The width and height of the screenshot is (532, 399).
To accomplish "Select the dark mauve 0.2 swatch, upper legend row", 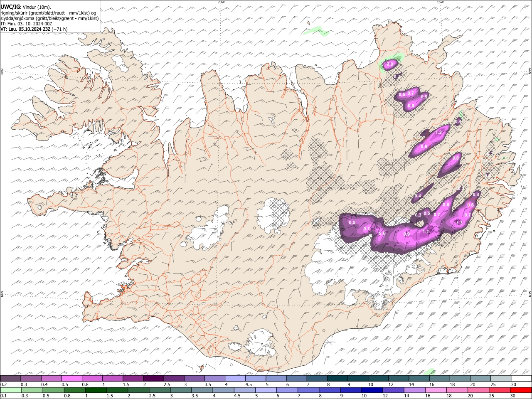I will click(10, 379).
